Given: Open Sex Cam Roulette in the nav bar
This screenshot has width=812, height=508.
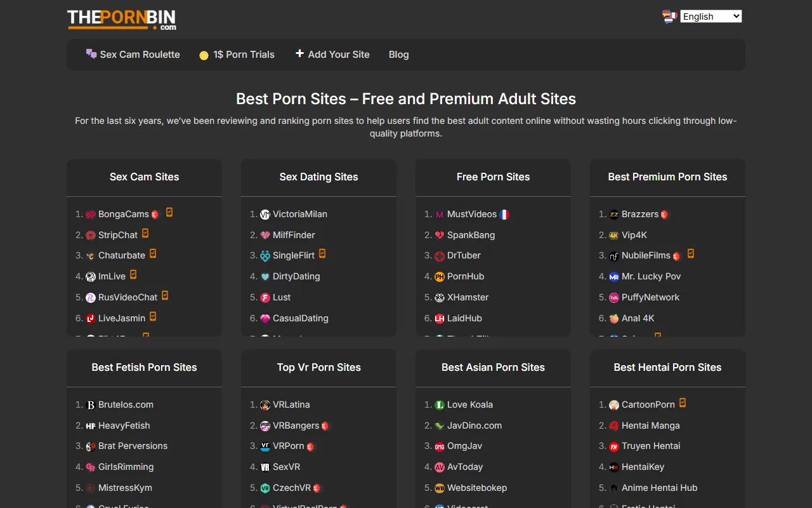Looking at the screenshot, I should pos(133,55).
